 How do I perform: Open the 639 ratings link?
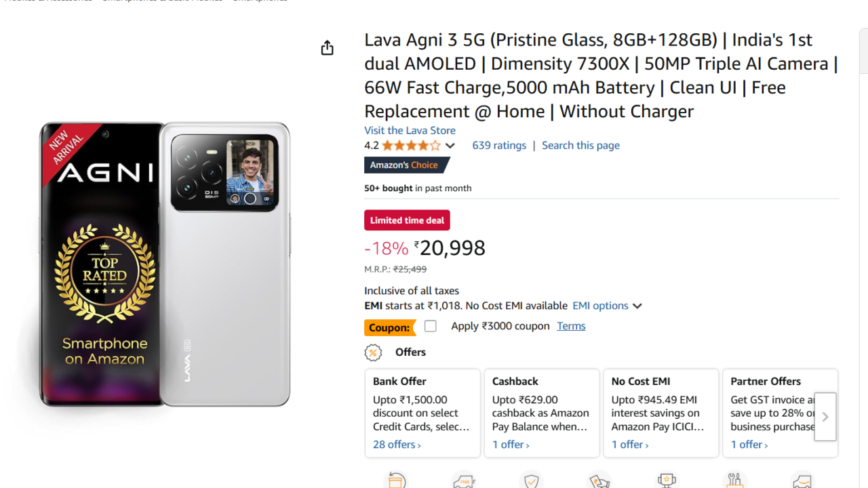tap(499, 145)
